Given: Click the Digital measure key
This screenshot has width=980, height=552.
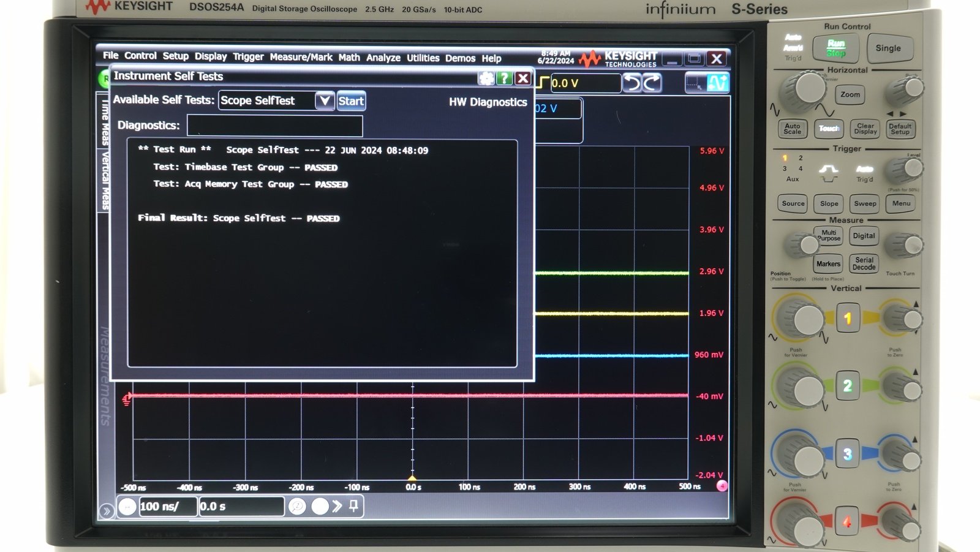Looking at the screenshot, I should click(864, 235).
